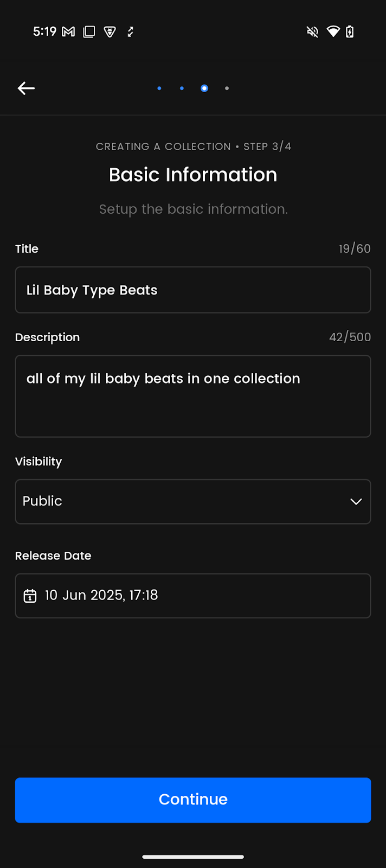
Task: Tap the Brave shield status bar icon
Action: tap(110, 32)
